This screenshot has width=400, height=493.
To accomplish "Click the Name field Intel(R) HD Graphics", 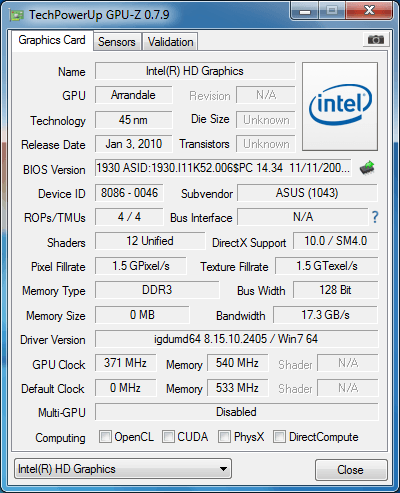I will (x=195, y=71).
